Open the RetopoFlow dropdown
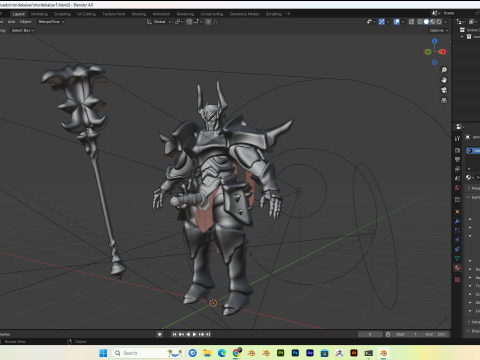This screenshot has height=360, width=480. pos(51,22)
